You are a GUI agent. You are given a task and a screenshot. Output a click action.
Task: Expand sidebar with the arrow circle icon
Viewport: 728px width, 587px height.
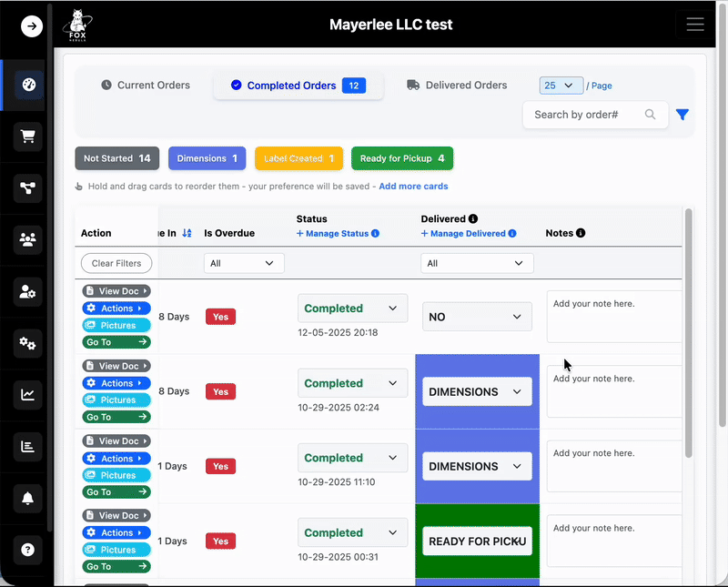pos(32,26)
